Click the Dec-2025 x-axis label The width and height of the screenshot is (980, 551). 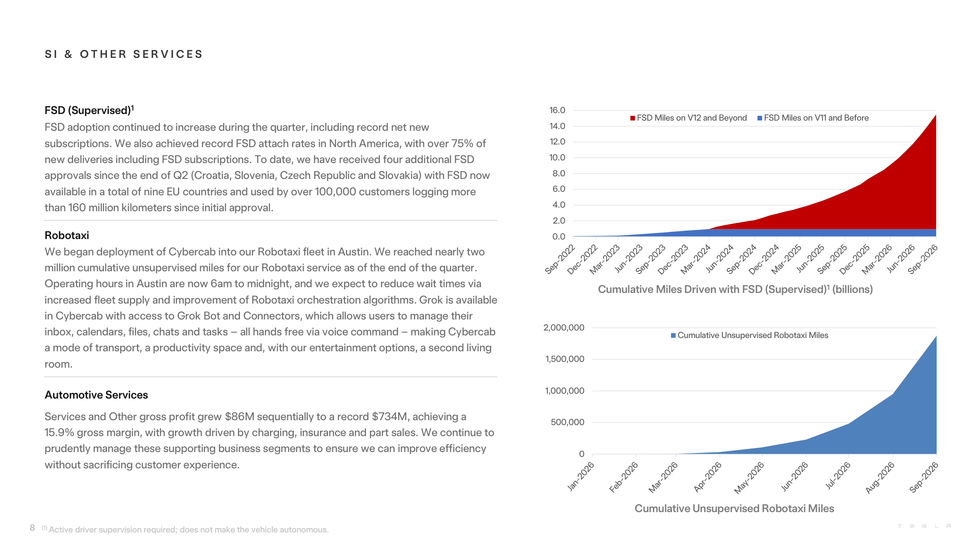[x=855, y=259]
